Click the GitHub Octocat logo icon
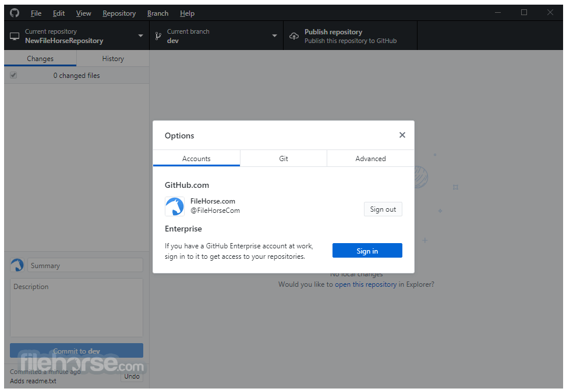Viewport: 566px width, 392px height. pos(15,13)
